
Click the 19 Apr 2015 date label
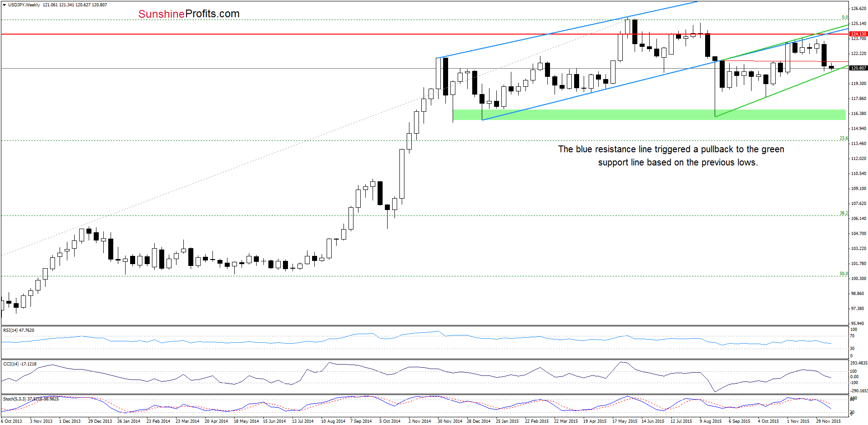pos(595,421)
